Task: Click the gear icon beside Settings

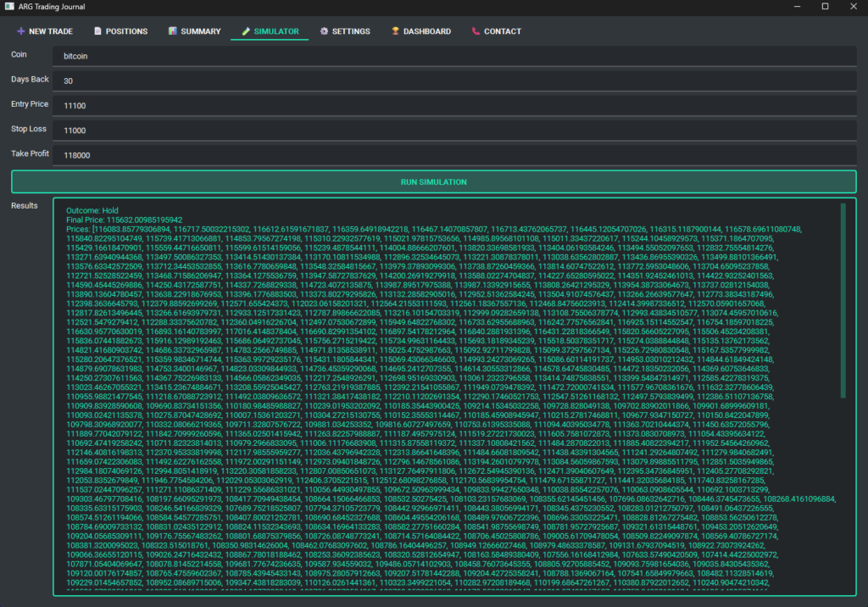Action: tap(324, 31)
